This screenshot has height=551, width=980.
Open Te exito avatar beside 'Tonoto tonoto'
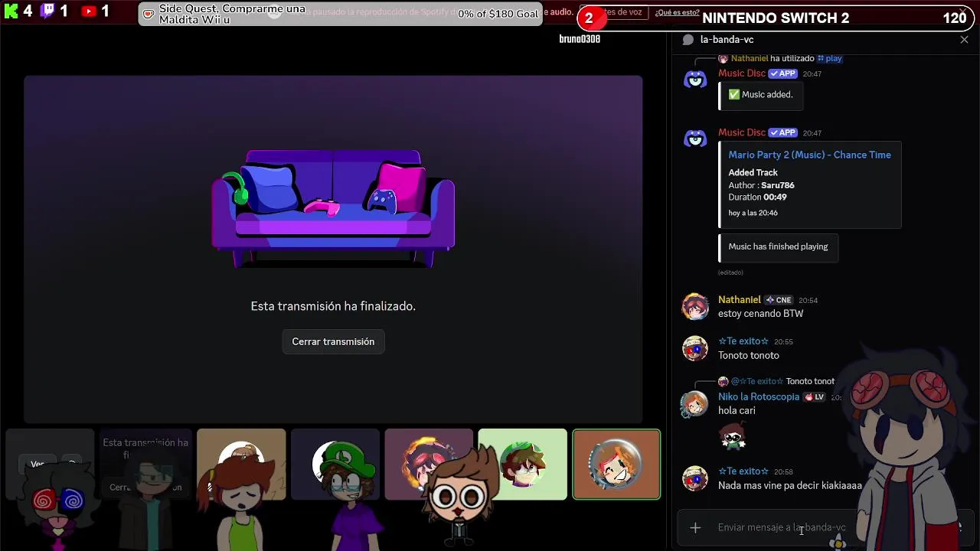[695, 347]
